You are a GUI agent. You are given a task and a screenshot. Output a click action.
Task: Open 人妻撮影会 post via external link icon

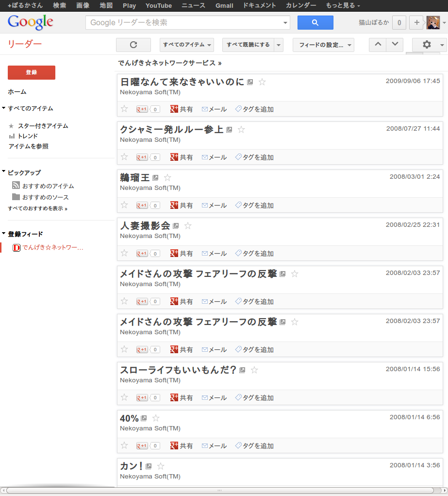176,226
